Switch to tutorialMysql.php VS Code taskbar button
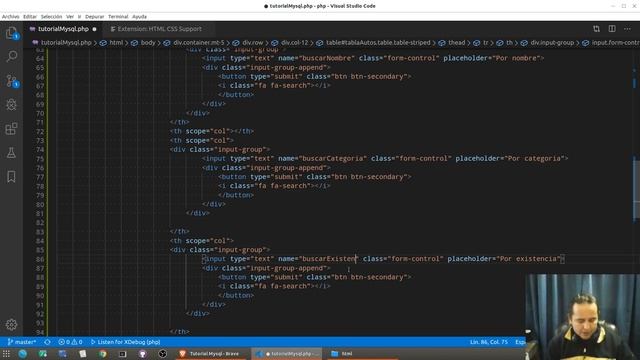Image resolution: width=640 pixels, height=360 pixels. (287, 354)
